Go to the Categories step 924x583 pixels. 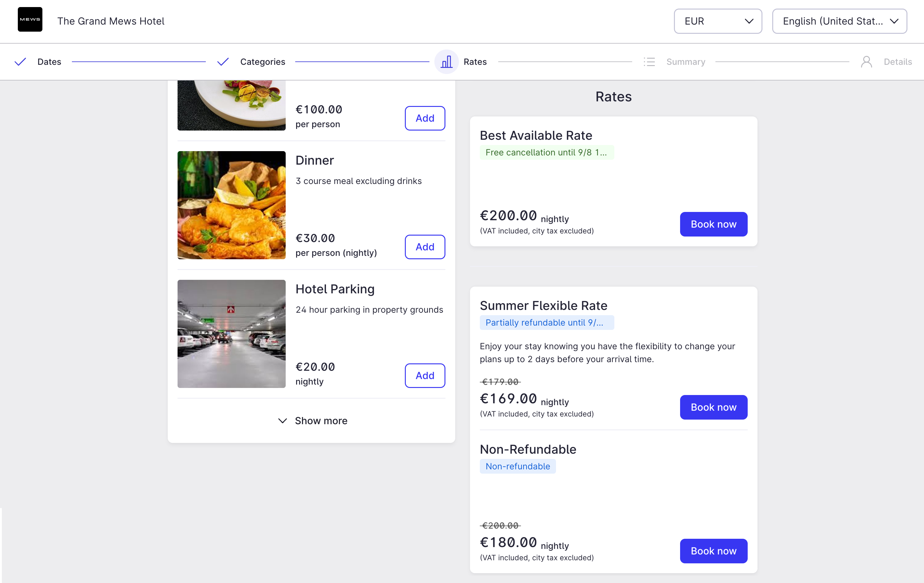coord(262,62)
